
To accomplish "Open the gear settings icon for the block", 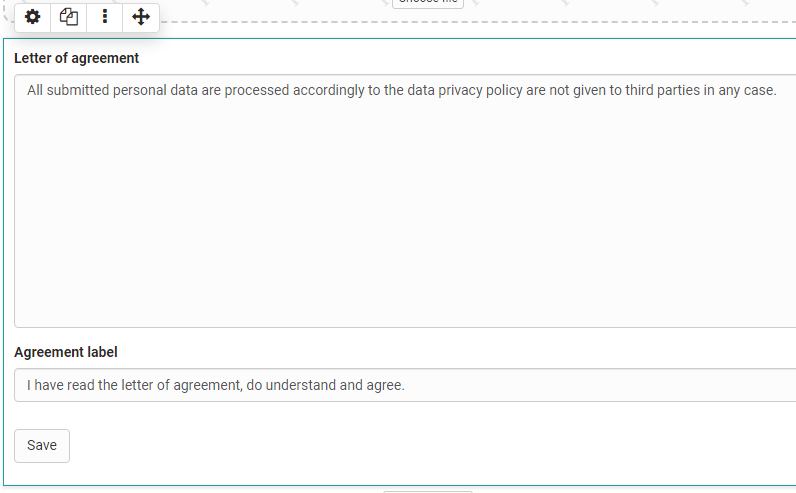I will tap(32, 17).
